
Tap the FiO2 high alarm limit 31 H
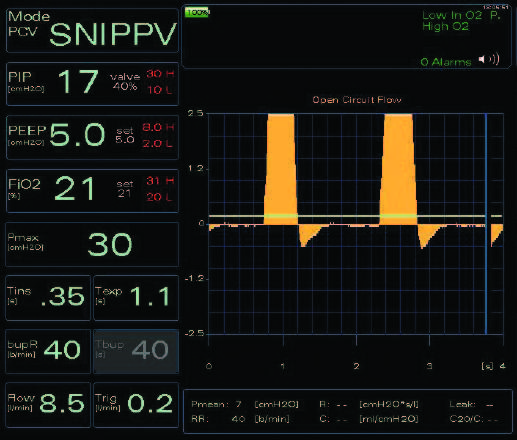(160, 181)
